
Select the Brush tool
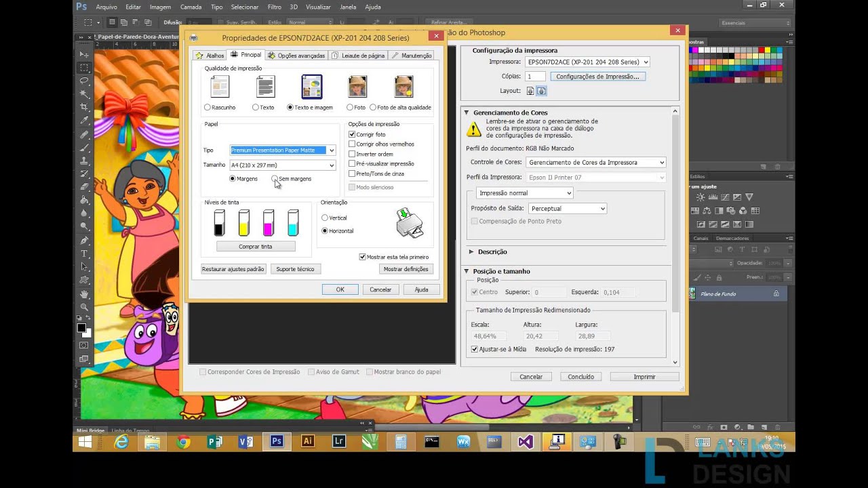(x=84, y=147)
